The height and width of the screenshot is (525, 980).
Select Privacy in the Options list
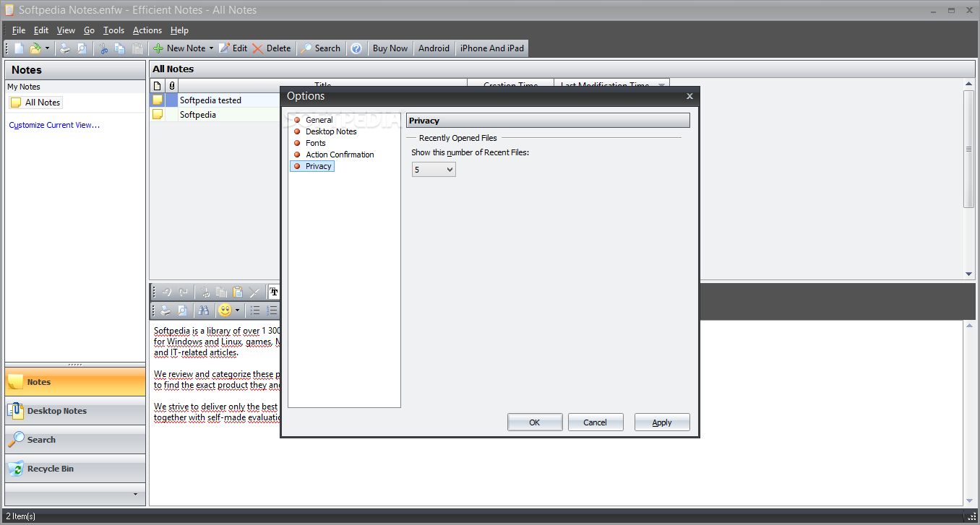click(x=311, y=166)
